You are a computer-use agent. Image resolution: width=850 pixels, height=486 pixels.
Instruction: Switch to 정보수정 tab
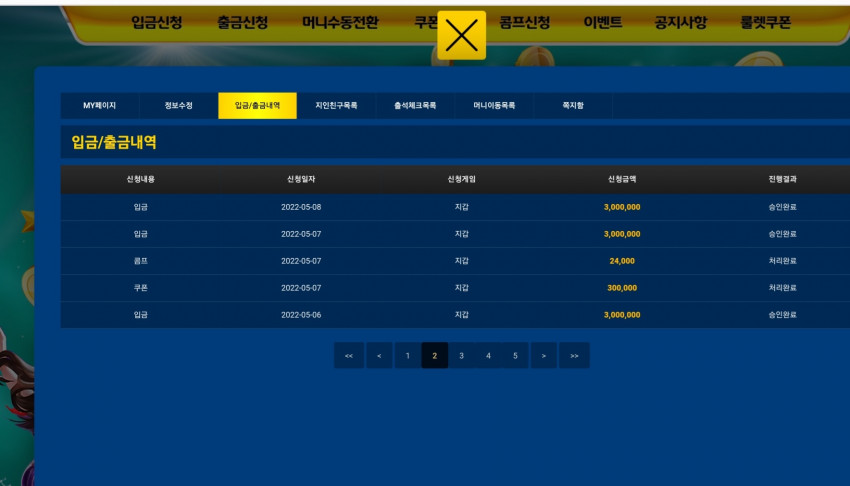(178, 106)
